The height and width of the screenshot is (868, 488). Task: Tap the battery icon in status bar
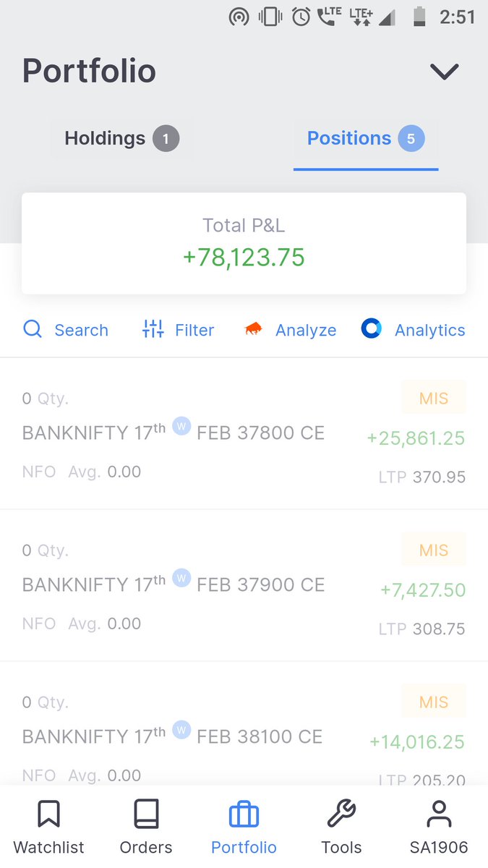(419, 16)
